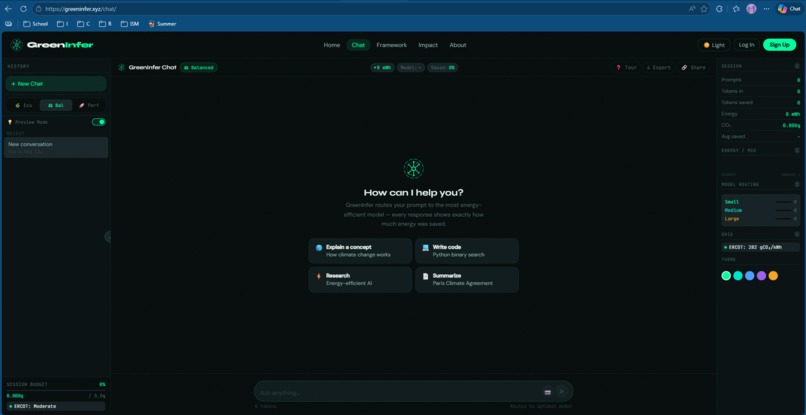
Task: Open the ISM bookmarks folder
Action: pos(130,24)
